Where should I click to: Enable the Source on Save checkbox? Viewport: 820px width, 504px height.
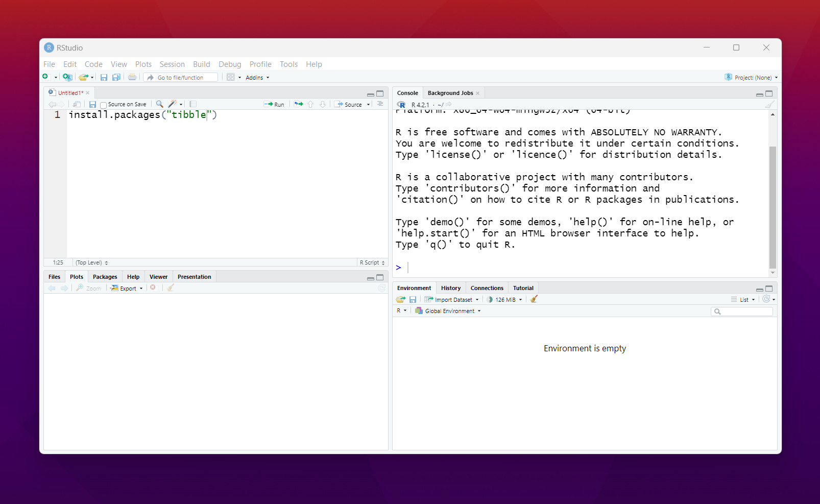pos(103,105)
